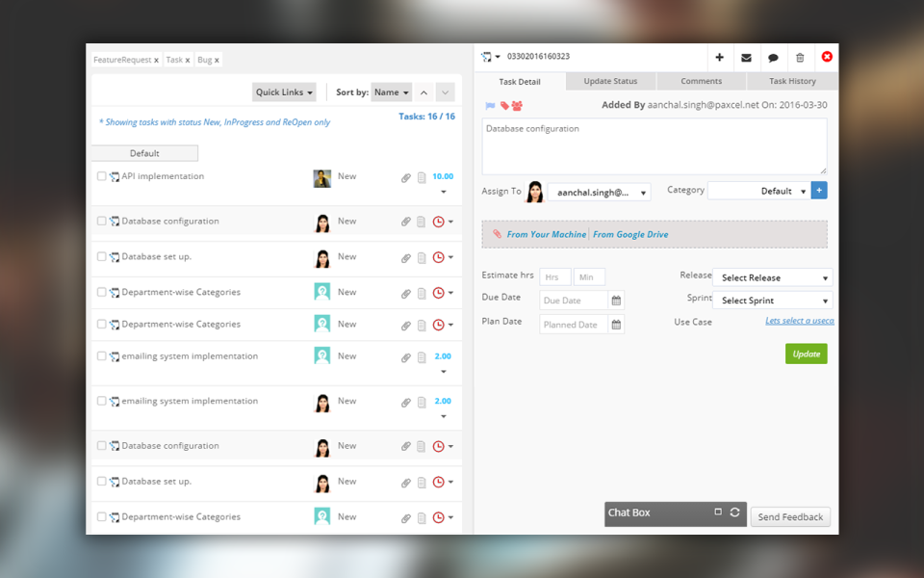Tick the emailing system implementation checkbox

click(100, 355)
